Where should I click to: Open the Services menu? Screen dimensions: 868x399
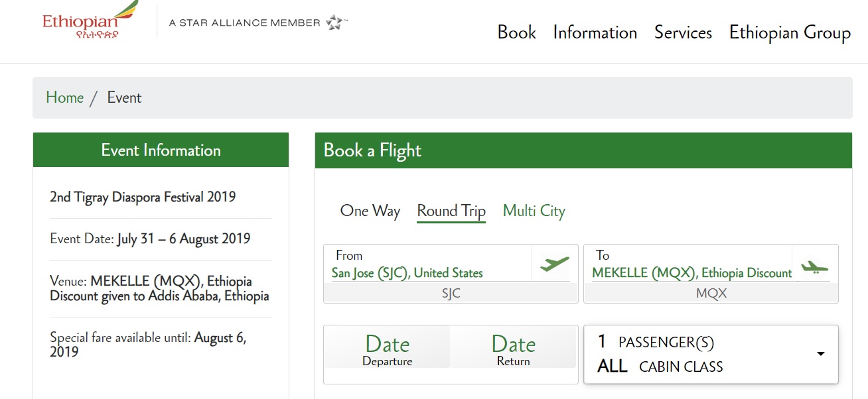coord(683,32)
